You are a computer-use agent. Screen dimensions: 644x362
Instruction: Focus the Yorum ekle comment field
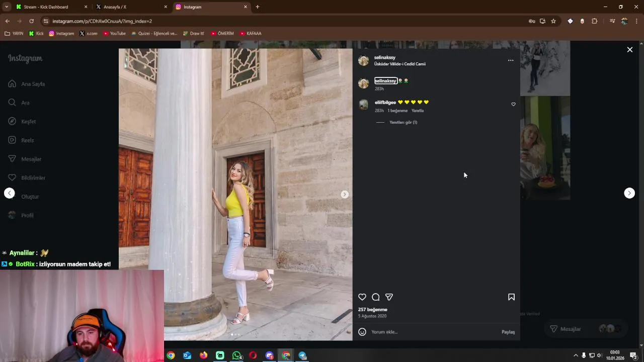pos(433,332)
